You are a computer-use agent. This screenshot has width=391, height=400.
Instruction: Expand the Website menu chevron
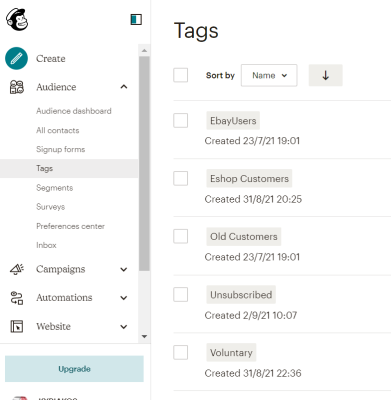(x=124, y=327)
